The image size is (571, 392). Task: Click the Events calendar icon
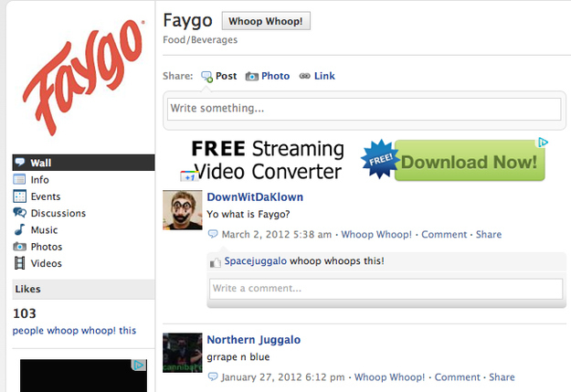(x=20, y=196)
